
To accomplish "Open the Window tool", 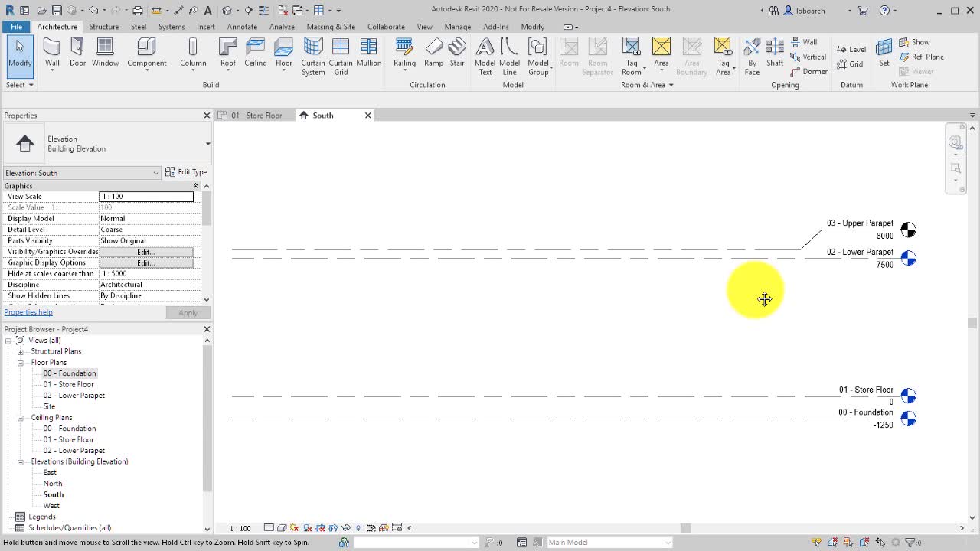I will tap(105, 52).
